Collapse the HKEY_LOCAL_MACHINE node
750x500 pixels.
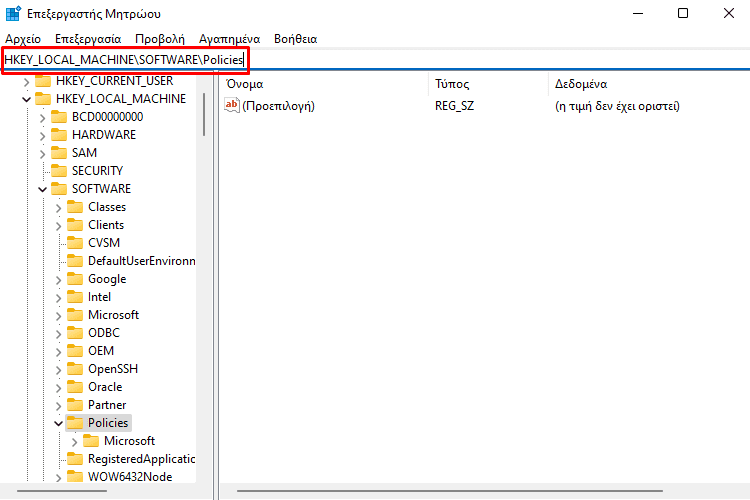[26, 100]
